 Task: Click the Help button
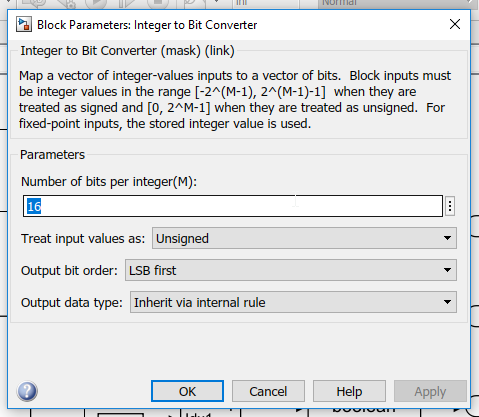click(349, 391)
